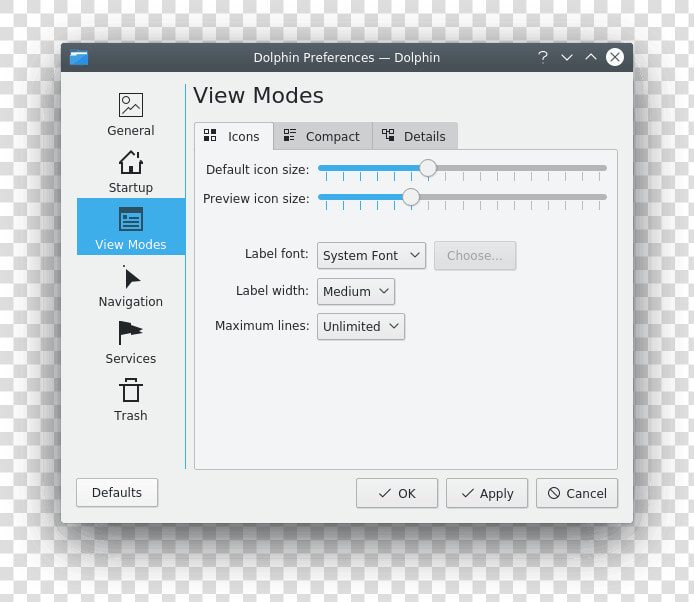Switch to the Icons tab

pos(234,136)
